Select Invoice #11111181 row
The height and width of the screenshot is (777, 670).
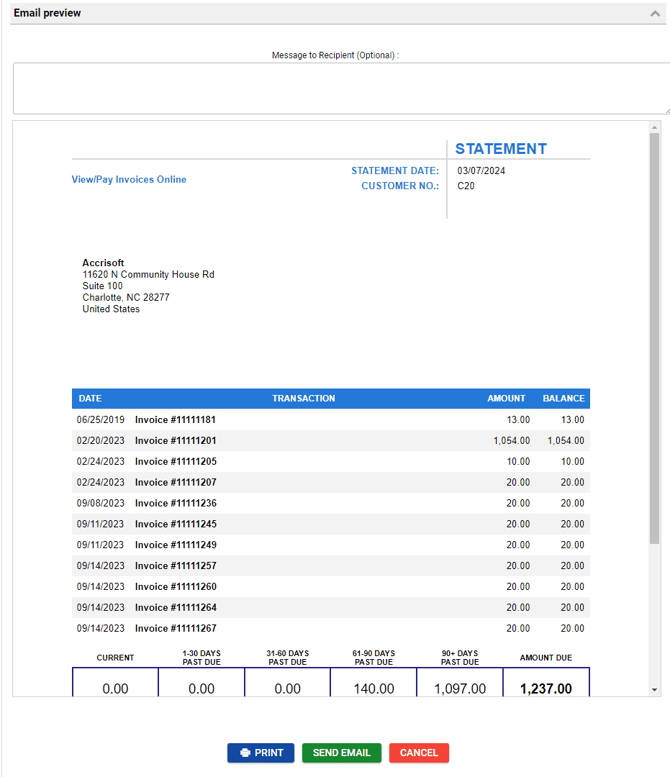[x=175, y=420]
